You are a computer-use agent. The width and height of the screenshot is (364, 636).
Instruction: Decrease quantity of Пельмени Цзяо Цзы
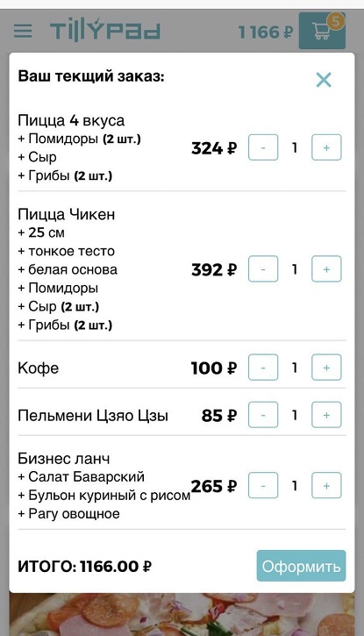click(263, 415)
